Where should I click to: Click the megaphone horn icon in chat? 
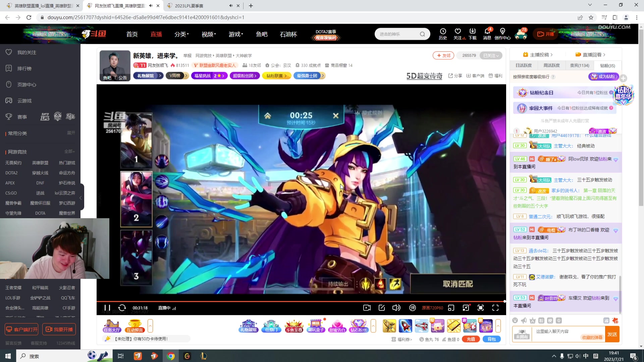pyautogui.click(x=524, y=320)
